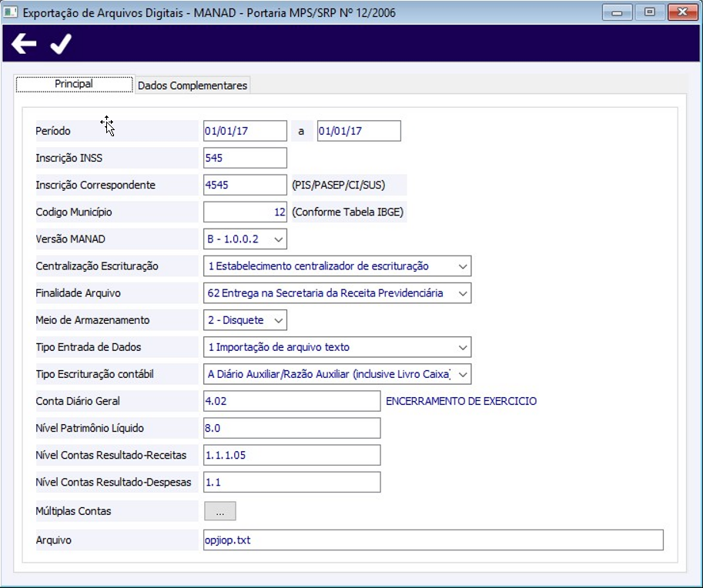
Task: Select the Conta Diário Geral field
Action: click(292, 401)
